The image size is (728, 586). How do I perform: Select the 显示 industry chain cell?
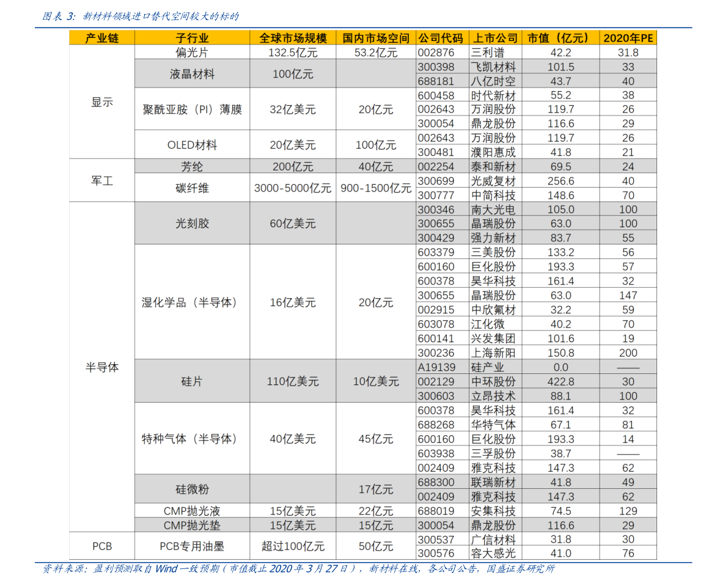(x=101, y=102)
